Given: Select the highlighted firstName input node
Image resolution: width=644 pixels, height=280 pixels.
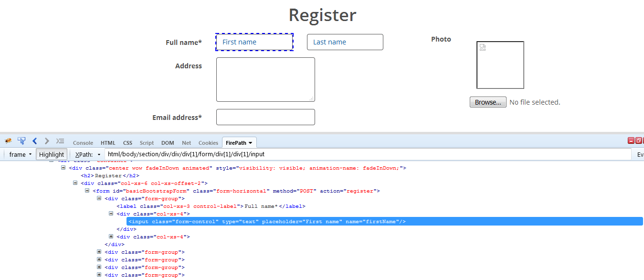Looking at the screenshot, I should [x=385, y=221].
